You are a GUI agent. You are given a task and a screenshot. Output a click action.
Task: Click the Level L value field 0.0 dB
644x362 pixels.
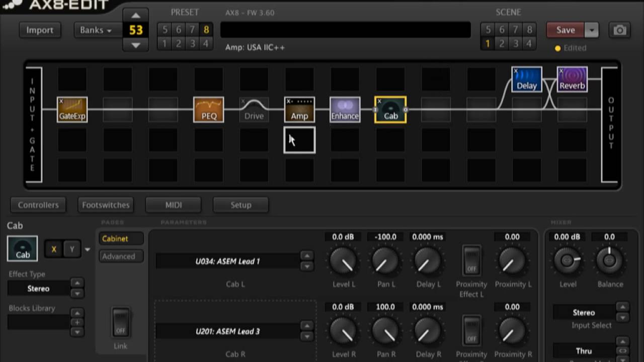coord(344,237)
